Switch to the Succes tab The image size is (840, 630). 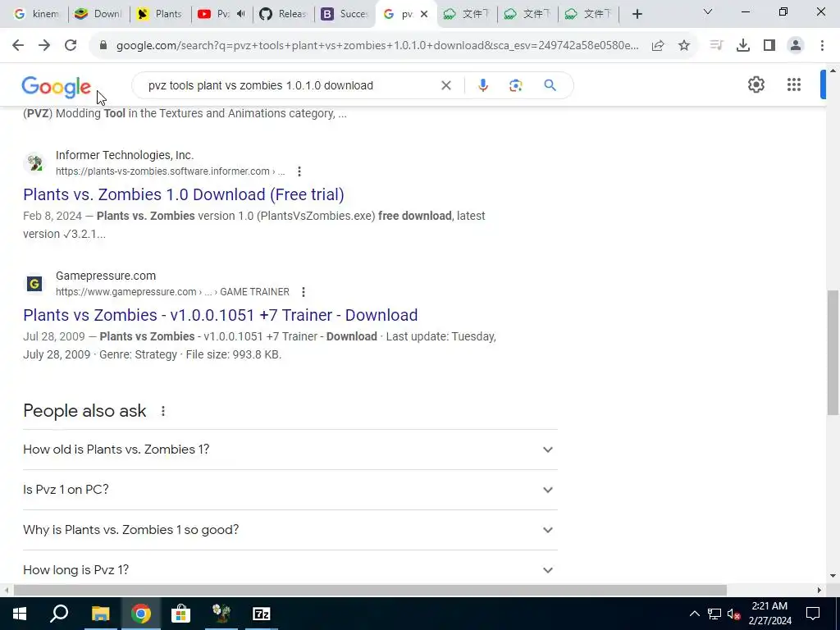[344, 14]
